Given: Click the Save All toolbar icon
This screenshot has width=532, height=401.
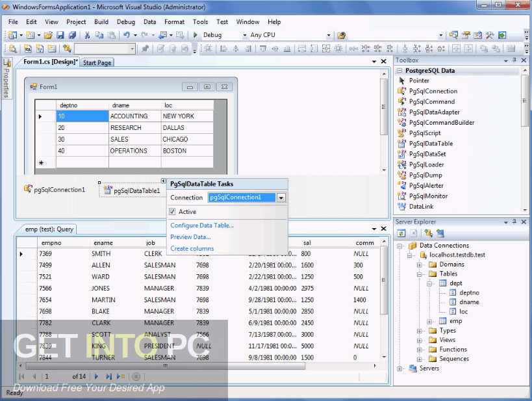Looking at the screenshot, I should pyautogui.click(x=72, y=35).
